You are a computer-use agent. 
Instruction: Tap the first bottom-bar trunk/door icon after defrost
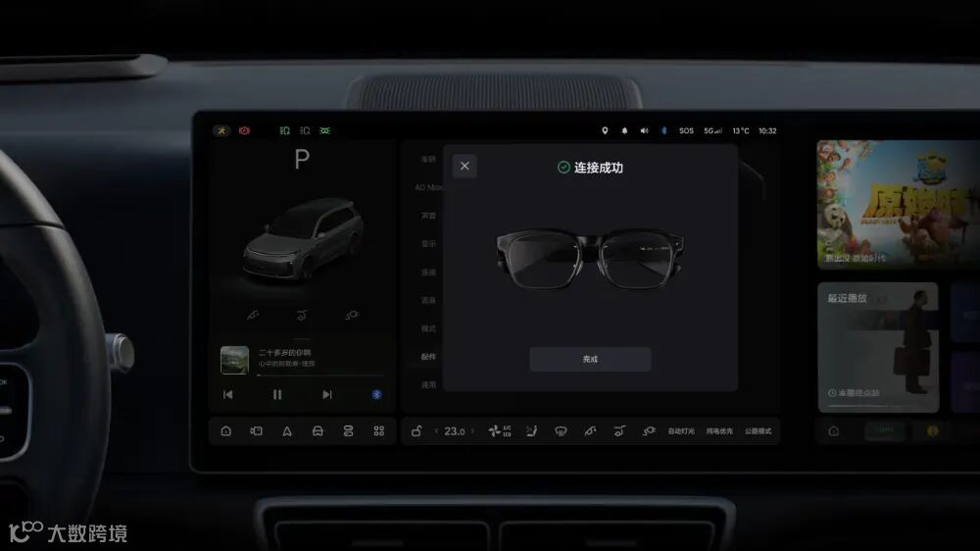[x=590, y=431]
